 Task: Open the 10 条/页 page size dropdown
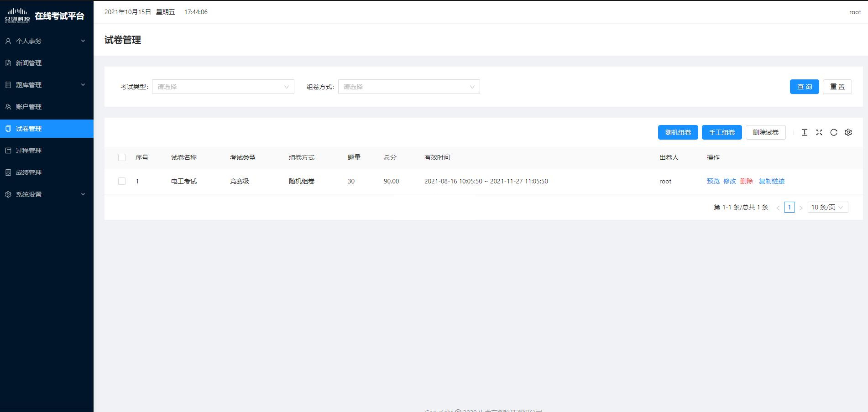tap(828, 207)
